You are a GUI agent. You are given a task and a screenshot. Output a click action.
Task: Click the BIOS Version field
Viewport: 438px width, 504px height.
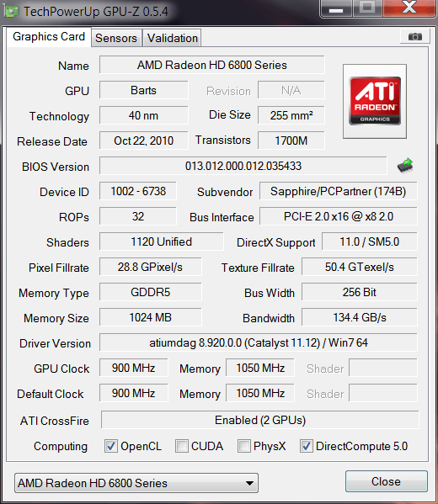tap(243, 166)
